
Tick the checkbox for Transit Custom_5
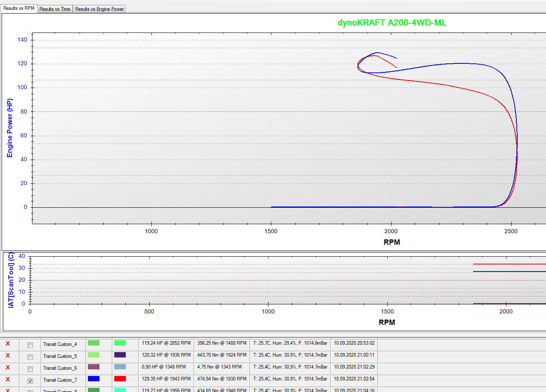30,357
